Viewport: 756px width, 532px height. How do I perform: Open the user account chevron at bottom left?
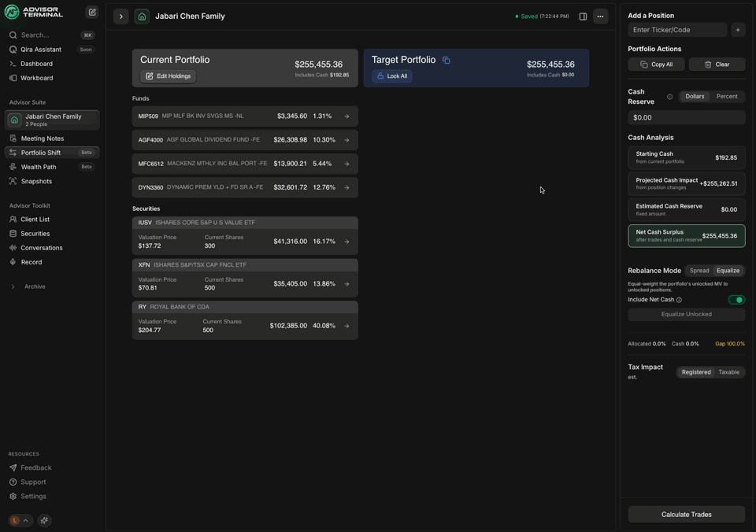point(27,520)
